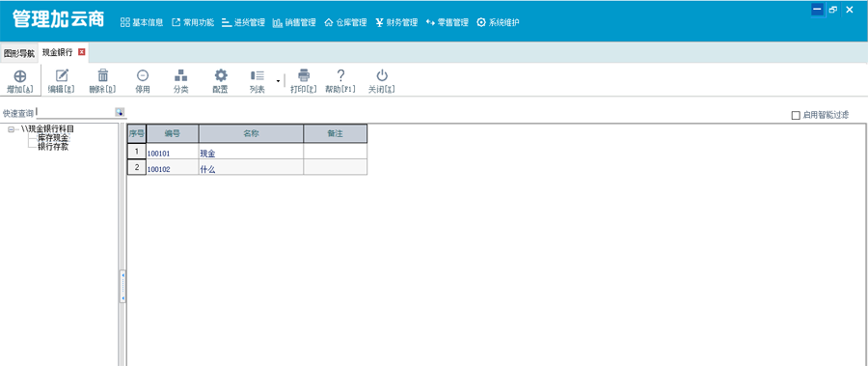Click the left panel splitter collapse handle

[x=122, y=286]
